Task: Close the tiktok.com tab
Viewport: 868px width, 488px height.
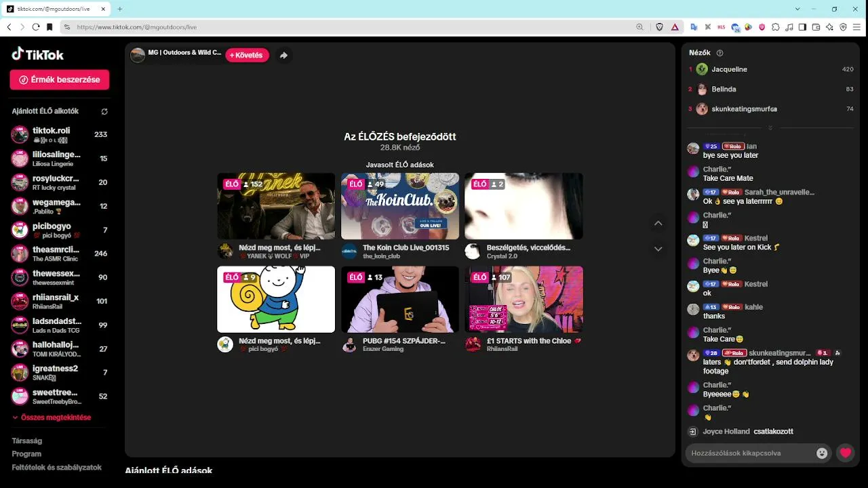Action: click(102, 9)
